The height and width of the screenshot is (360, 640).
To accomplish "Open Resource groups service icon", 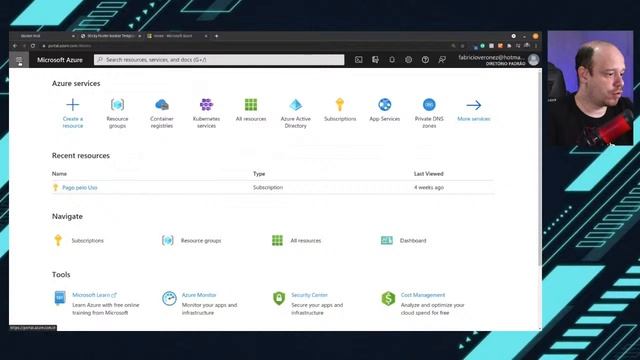I will coord(117,105).
